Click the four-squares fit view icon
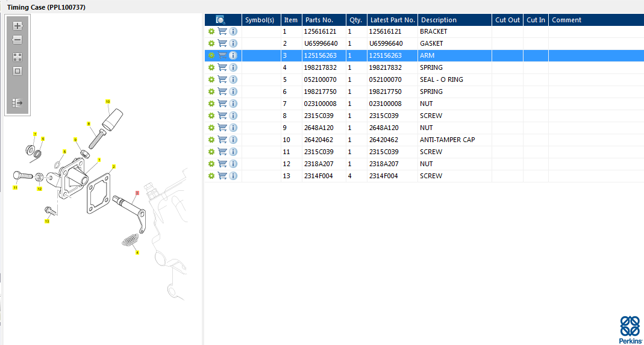Screen dimensions: 644x345 point(17,57)
